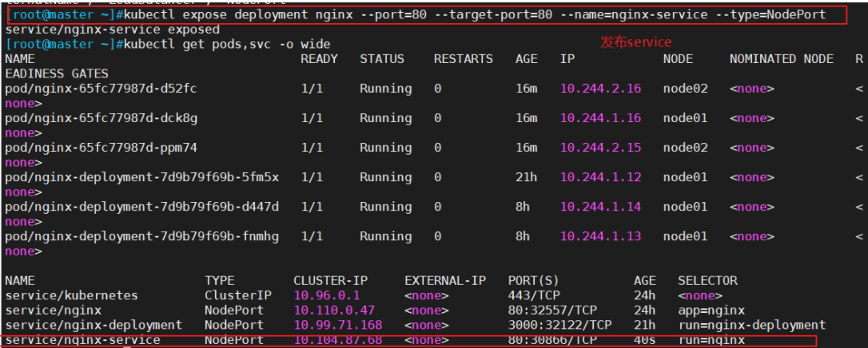Click cluster IP 10.96.0.1
This screenshot has height=348, width=868.
pyautogui.click(x=327, y=295)
